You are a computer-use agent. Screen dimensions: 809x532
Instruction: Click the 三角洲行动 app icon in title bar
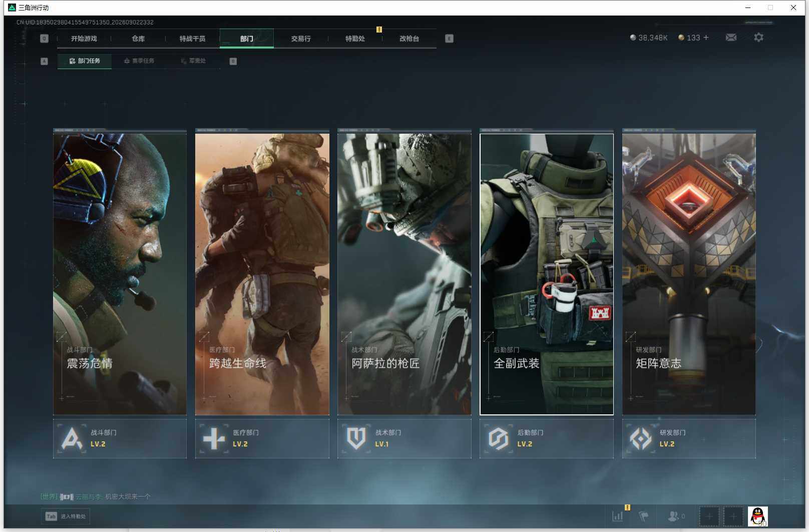coord(12,8)
